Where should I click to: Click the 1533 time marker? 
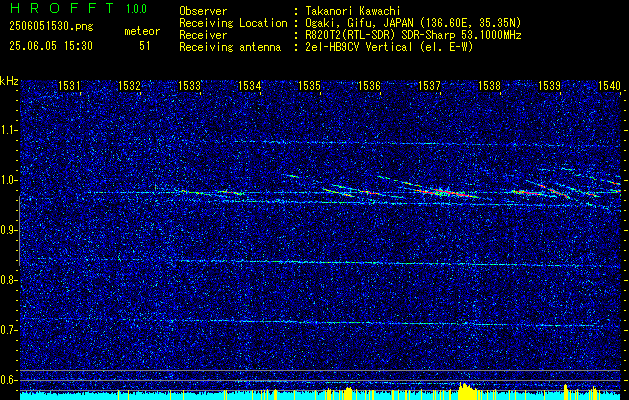click(189, 85)
